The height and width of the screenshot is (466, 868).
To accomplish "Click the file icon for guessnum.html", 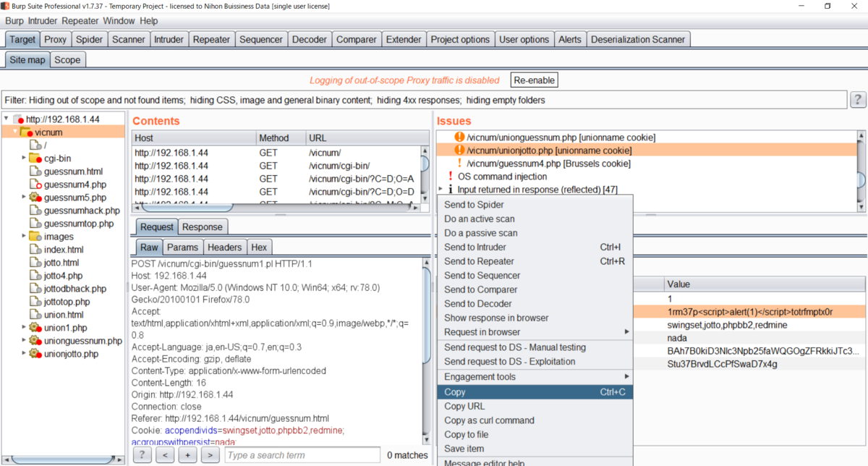I will pos(36,171).
